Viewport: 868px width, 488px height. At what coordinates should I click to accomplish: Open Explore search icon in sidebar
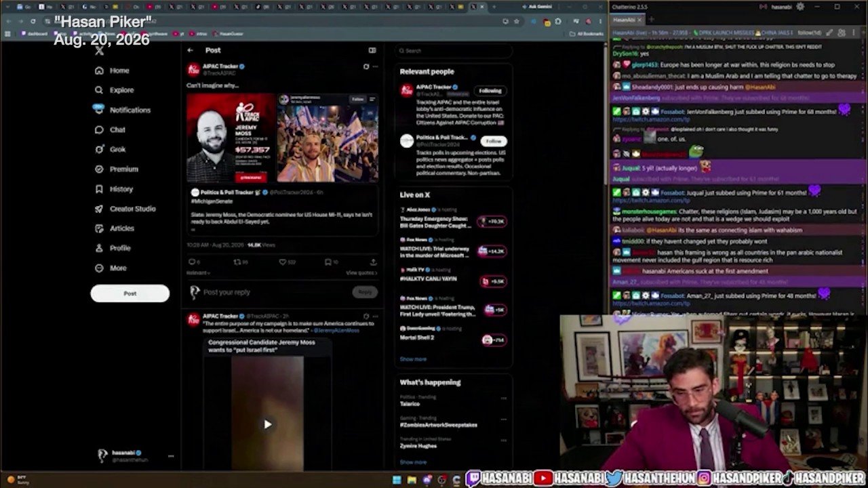(x=100, y=90)
